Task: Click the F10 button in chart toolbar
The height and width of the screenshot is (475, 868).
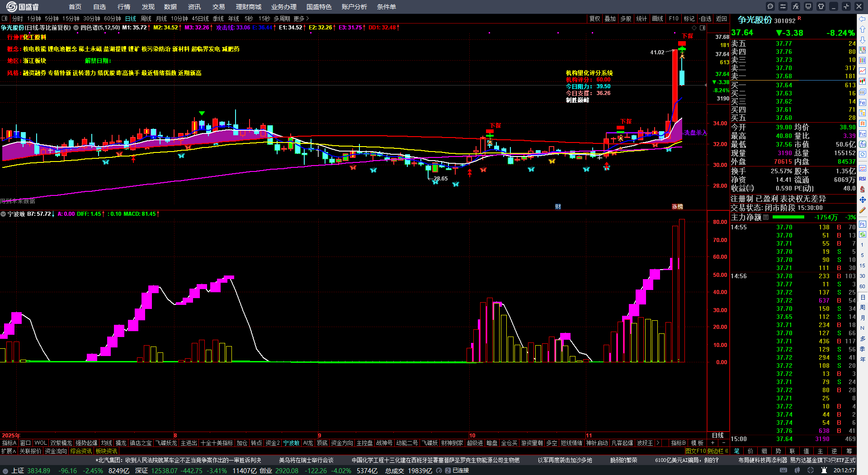Action: (674, 19)
